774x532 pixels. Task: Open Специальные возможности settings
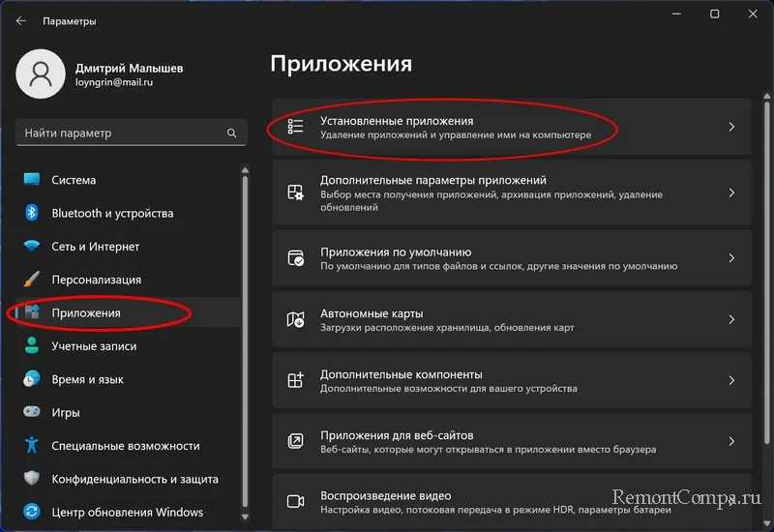click(x=128, y=445)
